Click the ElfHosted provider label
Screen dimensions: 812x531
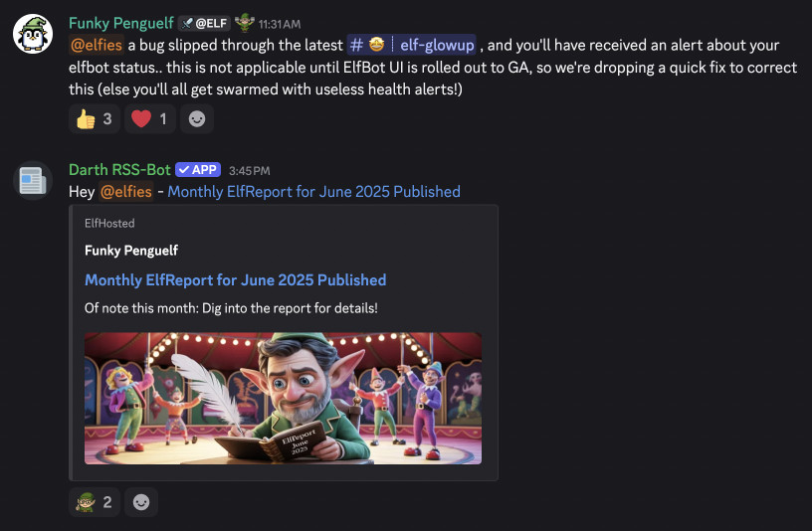coord(109,223)
